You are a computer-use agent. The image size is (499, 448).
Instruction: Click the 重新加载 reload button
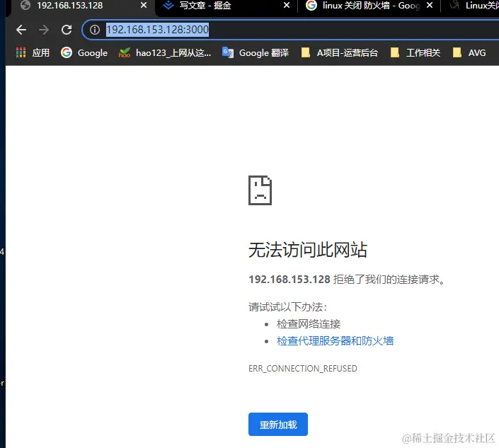pos(278,425)
